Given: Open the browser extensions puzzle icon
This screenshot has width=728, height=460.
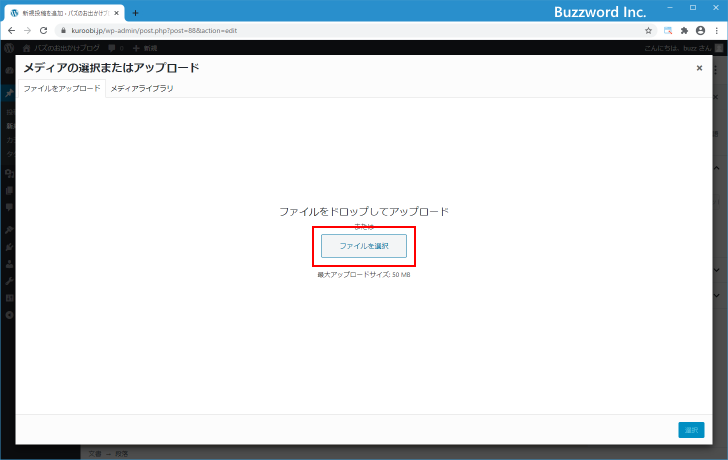Looking at the screenshot, I should point(684,31).
